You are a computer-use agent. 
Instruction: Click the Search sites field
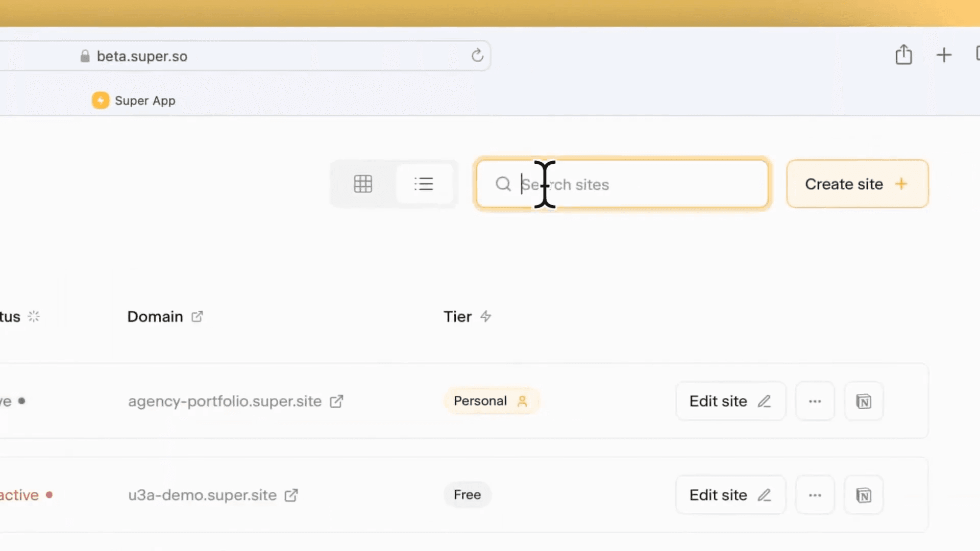tap(622, 184)
